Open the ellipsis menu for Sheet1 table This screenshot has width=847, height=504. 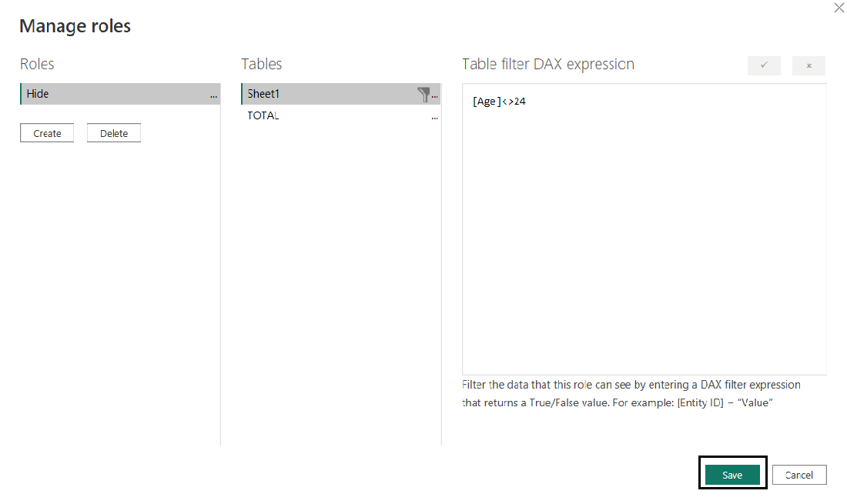[435, 95]
